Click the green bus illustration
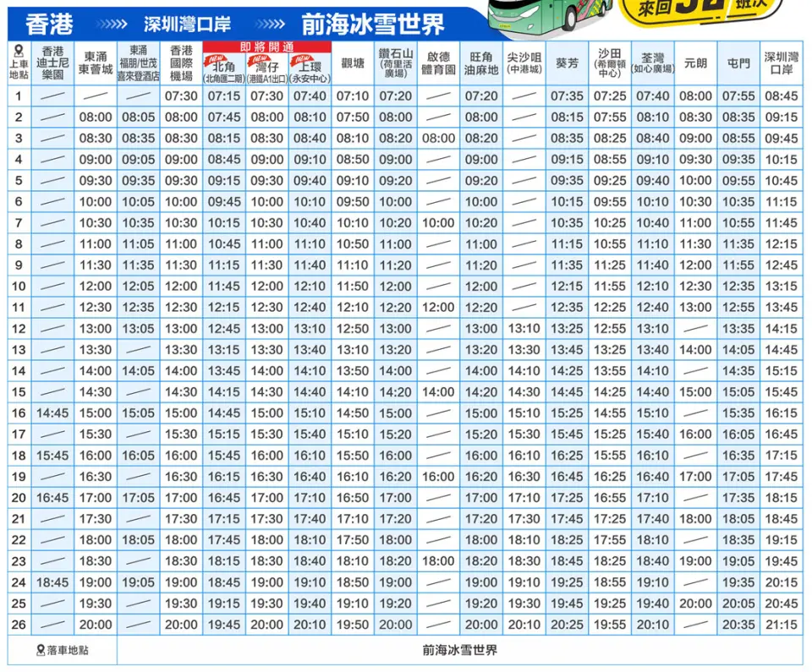Image resolution: width=812 pixels, height=672 pixels. click(550, 17)
